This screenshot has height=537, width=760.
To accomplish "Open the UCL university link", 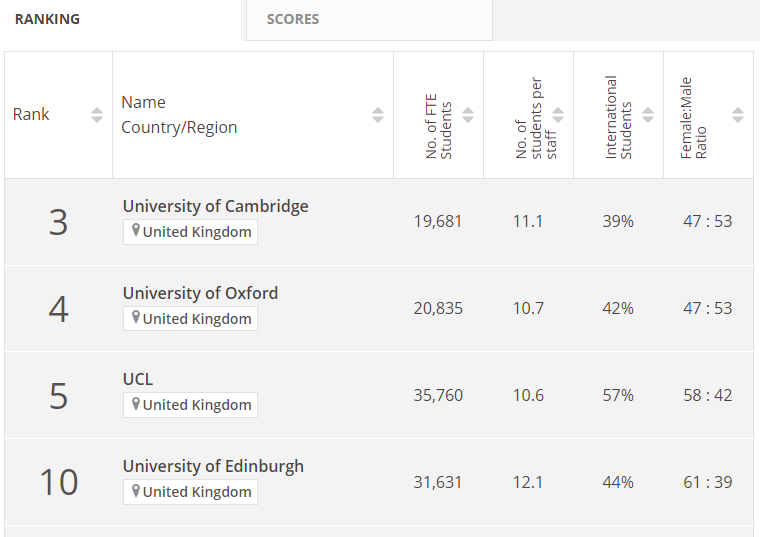I will (138, 379).
